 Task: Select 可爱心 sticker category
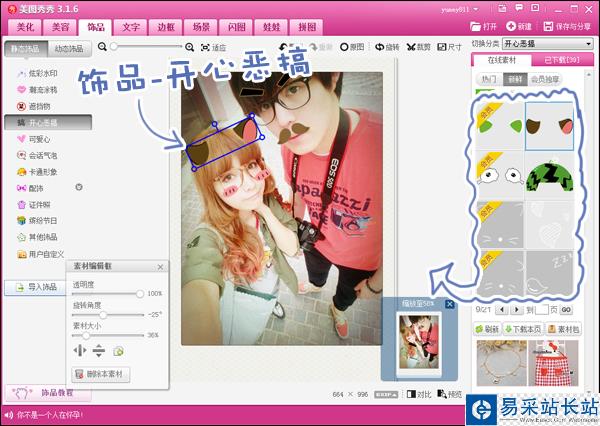(33, 139)
